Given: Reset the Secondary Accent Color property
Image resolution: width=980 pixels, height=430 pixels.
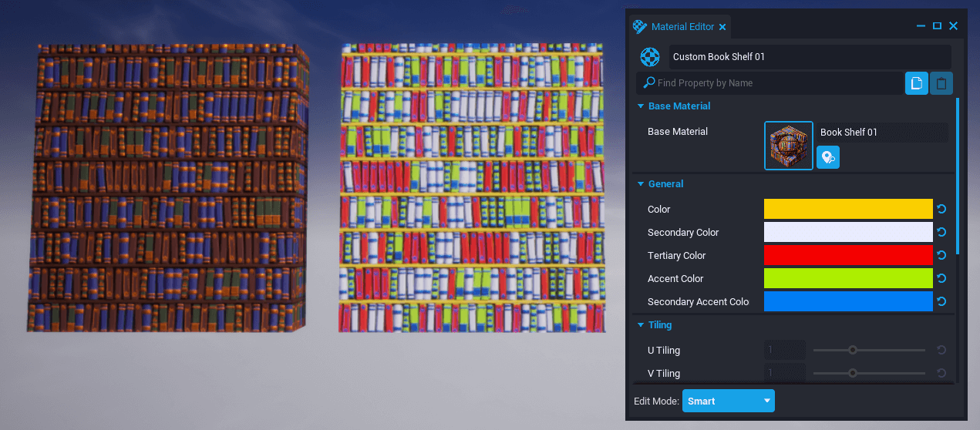Looking at the screenshot, I should point(941,301).
